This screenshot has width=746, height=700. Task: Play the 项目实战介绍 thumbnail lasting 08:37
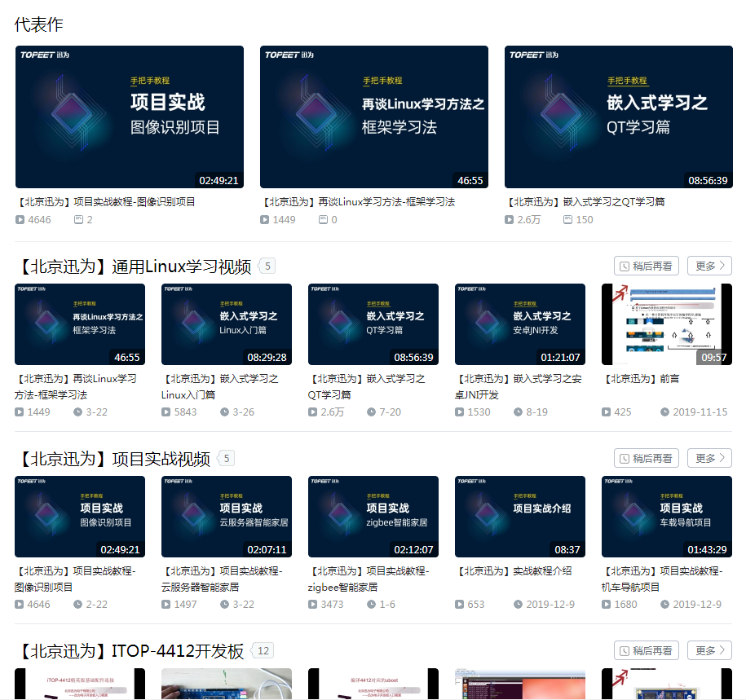pos(520,517)
